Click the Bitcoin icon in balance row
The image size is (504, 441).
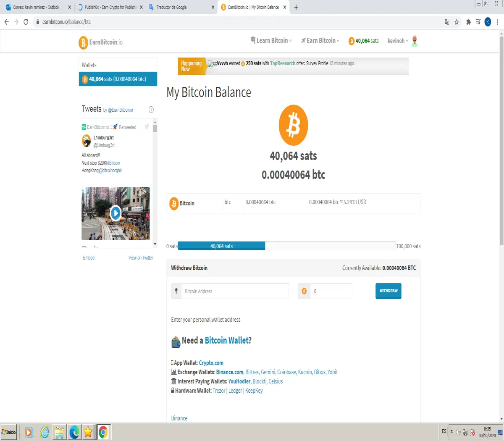(x=174, y=204)
